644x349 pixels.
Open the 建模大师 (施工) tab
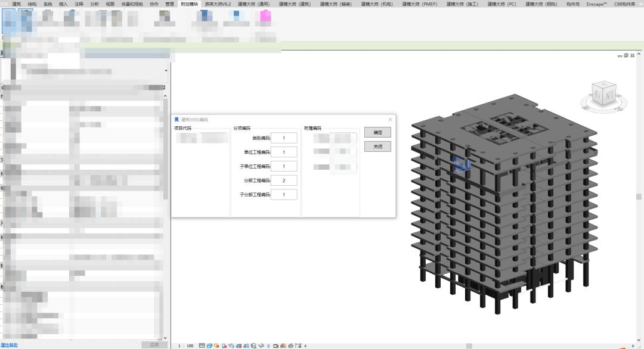[463, 4]
